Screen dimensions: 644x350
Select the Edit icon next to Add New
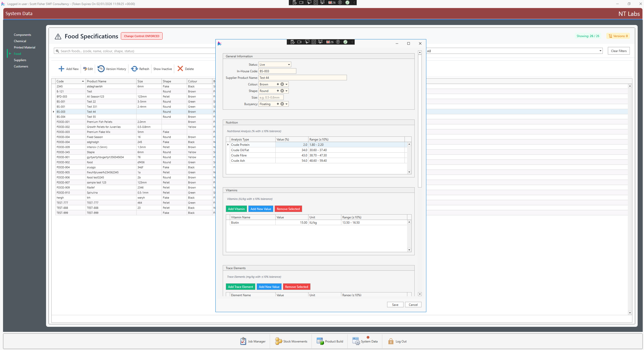(x=85, y=69)
